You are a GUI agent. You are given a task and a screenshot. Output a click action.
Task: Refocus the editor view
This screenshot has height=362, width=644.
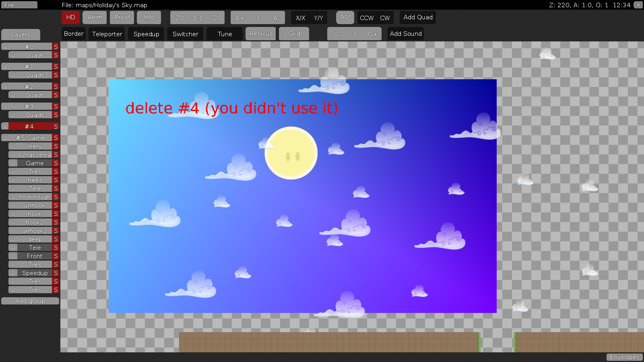260,33
